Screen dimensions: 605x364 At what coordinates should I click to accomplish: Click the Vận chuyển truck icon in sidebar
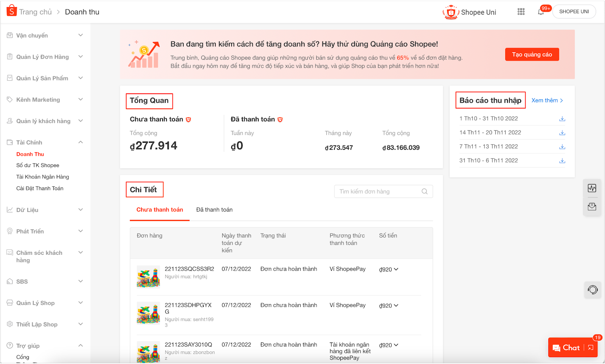[9, 35]
